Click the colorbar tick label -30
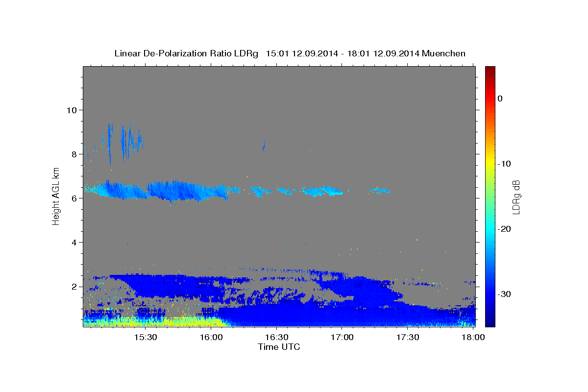Image resolution: width=588 pixels, height=392 pixels. pos(504,294)
